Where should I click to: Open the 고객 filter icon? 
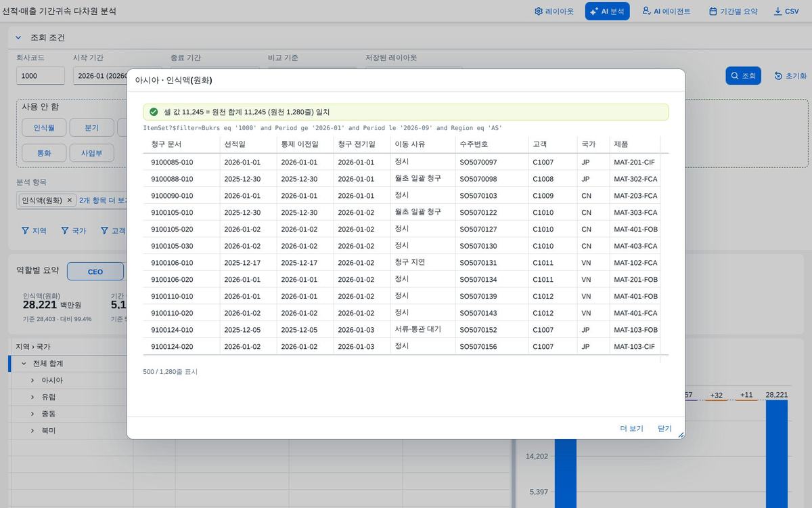click(x=105, y=231)
